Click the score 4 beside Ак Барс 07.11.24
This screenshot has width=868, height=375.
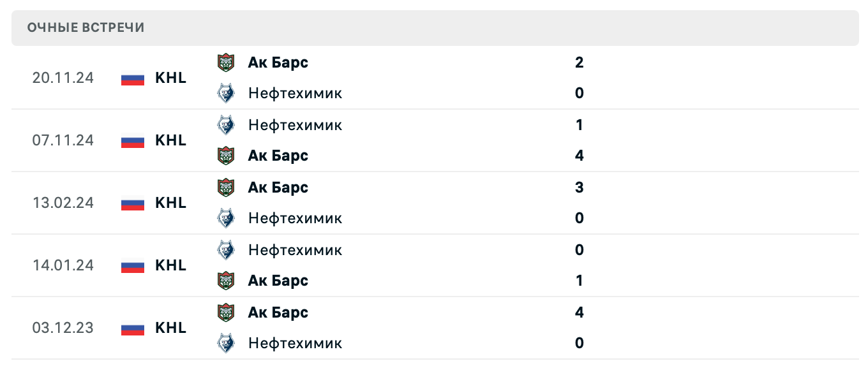pyautogui.click(x=579, y=155)
